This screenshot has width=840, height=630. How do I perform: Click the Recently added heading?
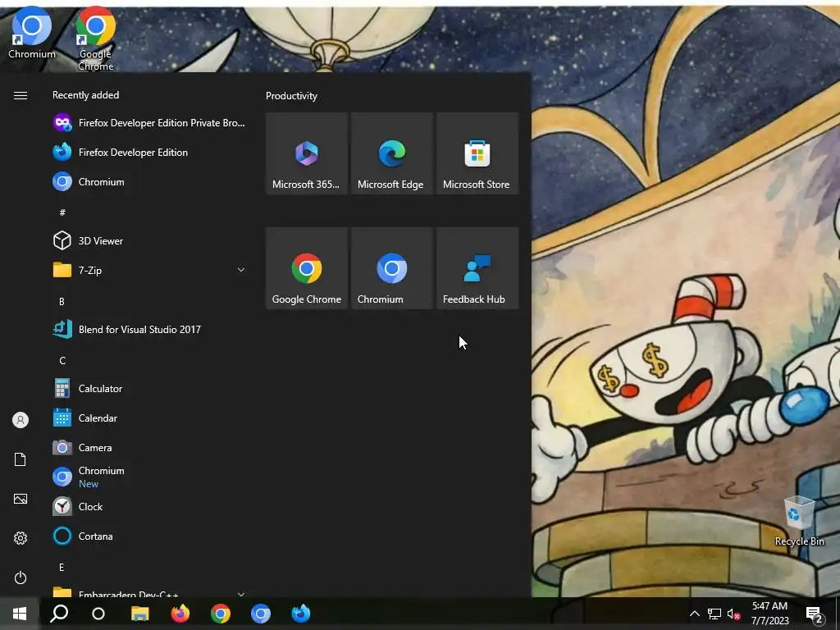pos(85,95)
